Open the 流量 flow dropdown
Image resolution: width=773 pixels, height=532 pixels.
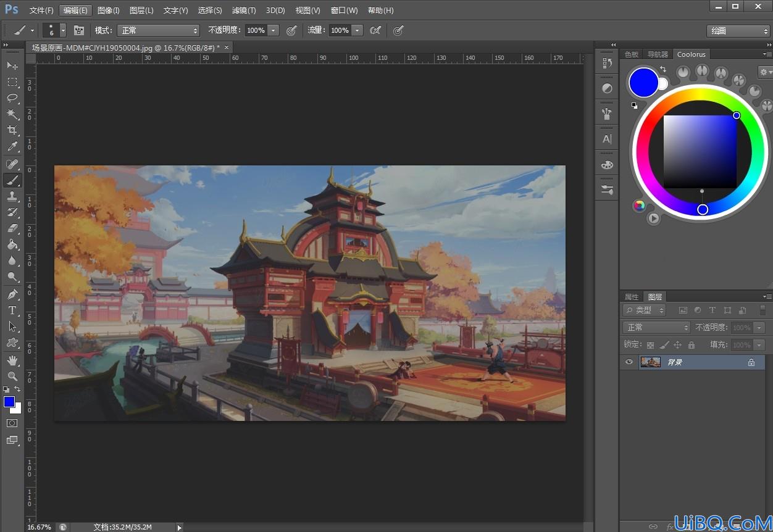tap(357, 30)
